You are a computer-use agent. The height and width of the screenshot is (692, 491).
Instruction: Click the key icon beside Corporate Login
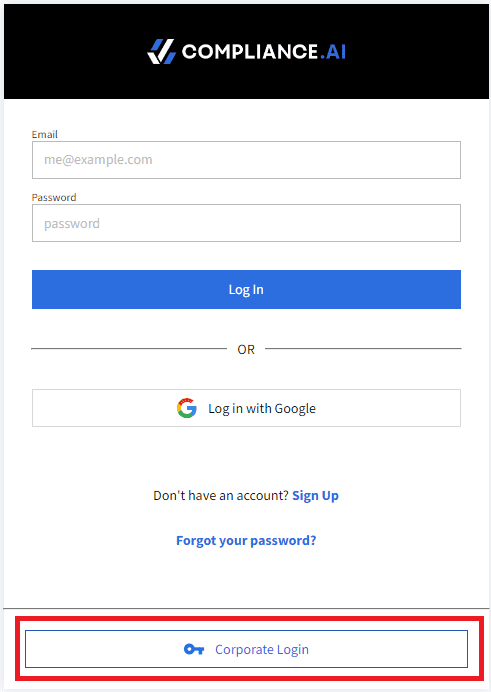(x=194, y=649)
